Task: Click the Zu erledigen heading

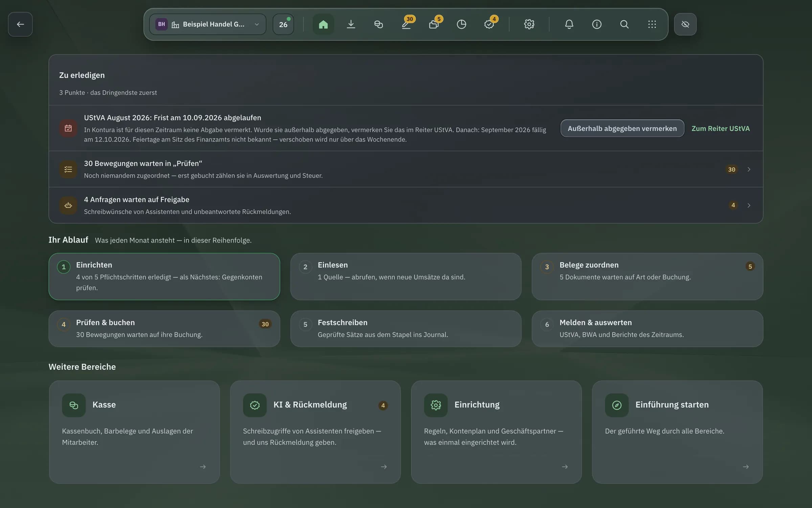Action: (82, 75)
